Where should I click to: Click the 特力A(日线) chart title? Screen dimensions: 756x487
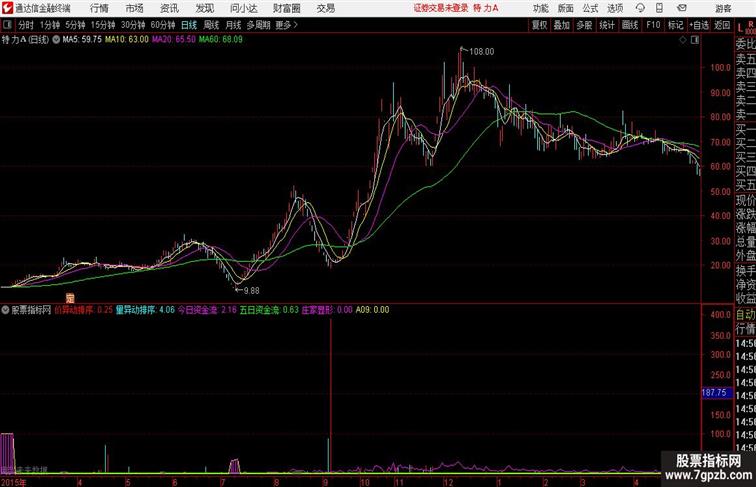[26, 40]
